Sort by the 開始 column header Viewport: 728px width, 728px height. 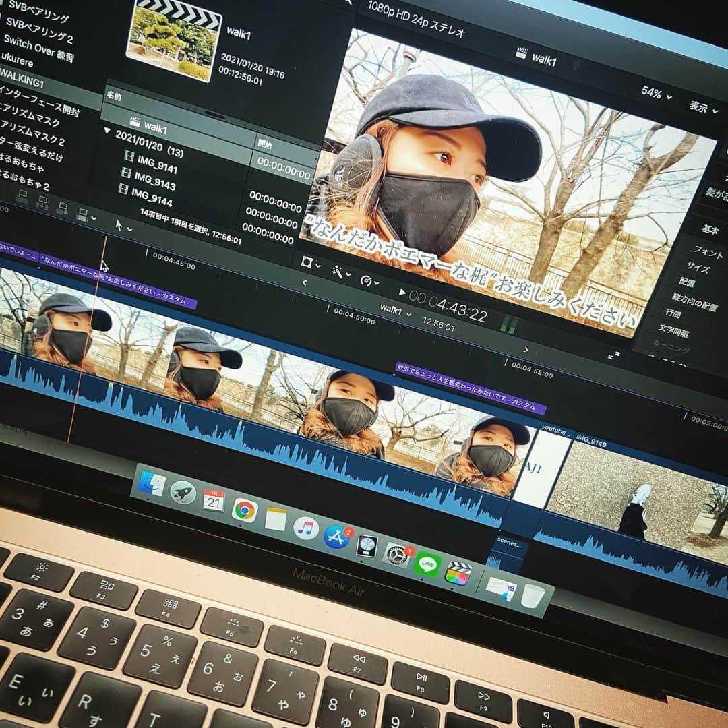[265, 144]
